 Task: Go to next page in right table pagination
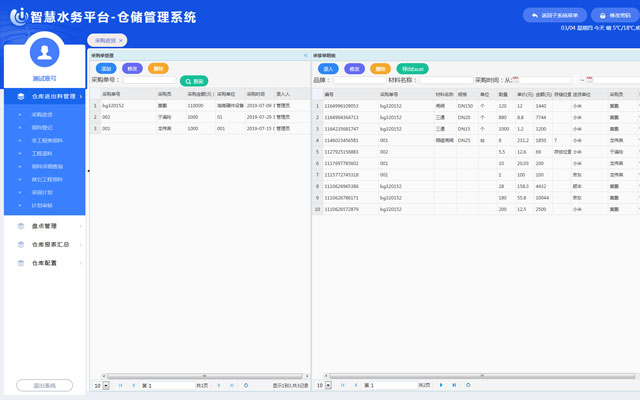click(441, 385)
